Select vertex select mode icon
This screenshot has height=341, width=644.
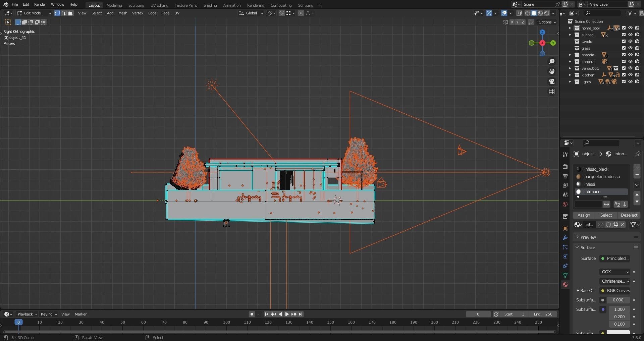click(x=57, y=13)
